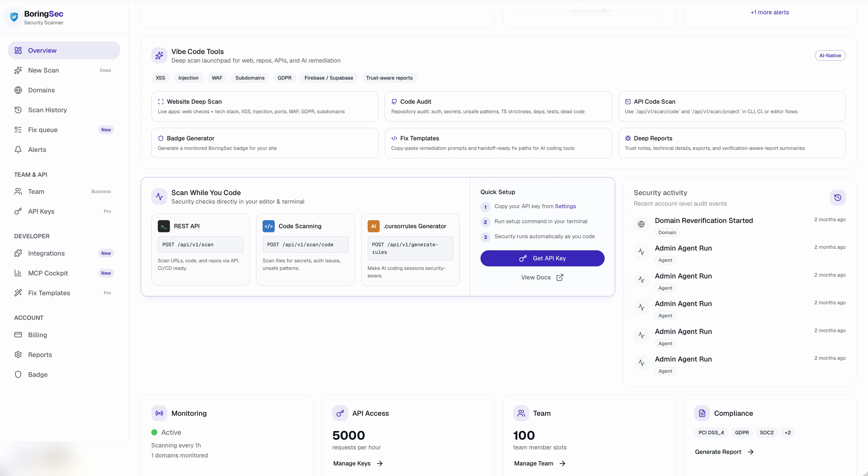Click the Get API Key button
The height and width of the screenshot is (476, 868).
pyautogui.click(x=542, y=258)
